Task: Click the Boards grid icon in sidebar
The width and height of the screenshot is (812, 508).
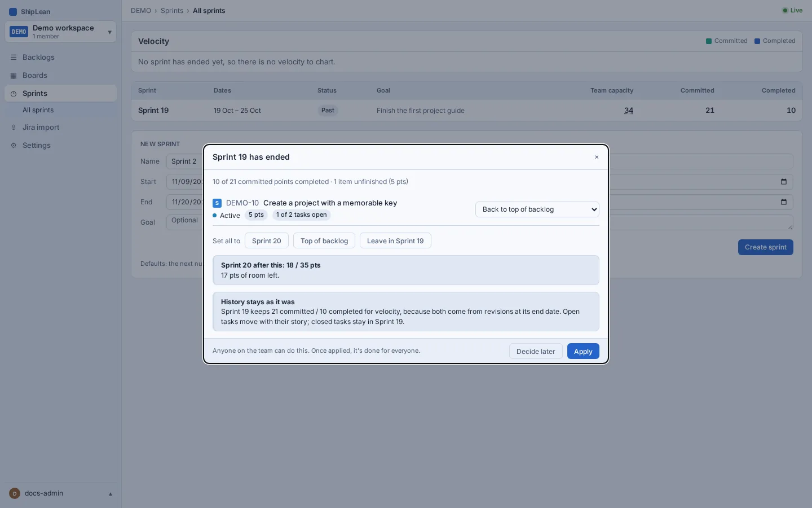Action: pos(14,76)
